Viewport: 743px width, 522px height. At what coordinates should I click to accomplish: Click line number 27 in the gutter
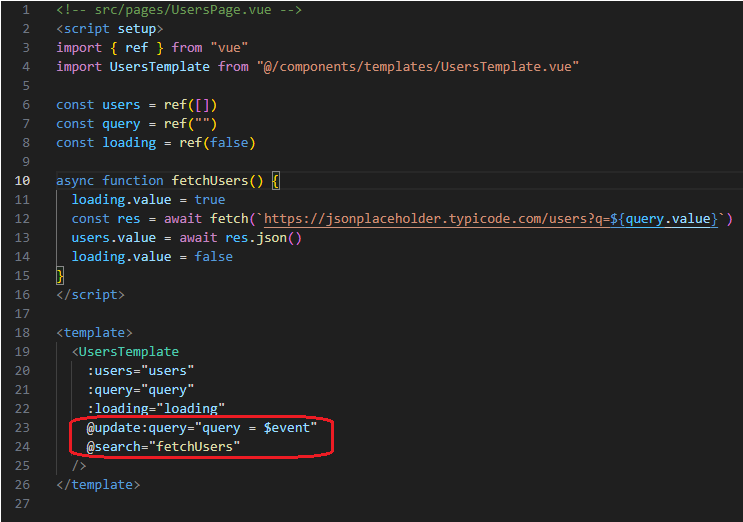point(22,504)
